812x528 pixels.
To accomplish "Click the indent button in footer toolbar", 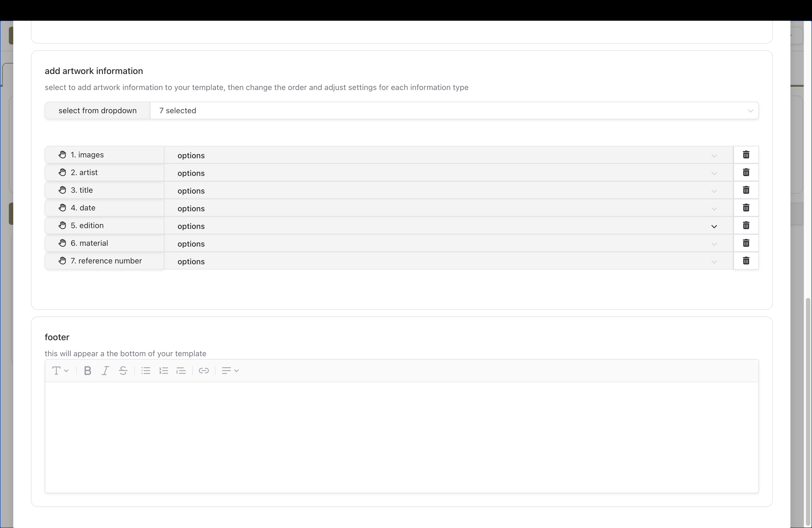I will 181,371.
